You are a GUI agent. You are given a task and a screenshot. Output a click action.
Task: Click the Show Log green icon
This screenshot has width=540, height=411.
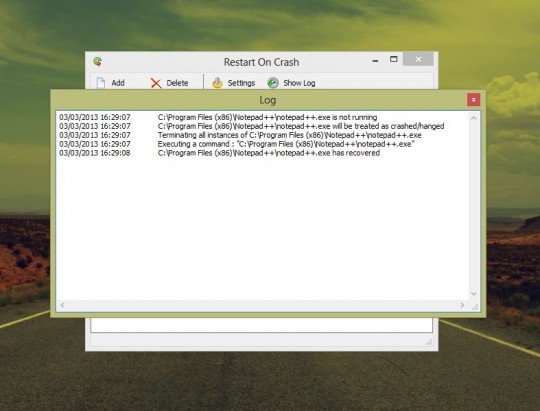273,83
